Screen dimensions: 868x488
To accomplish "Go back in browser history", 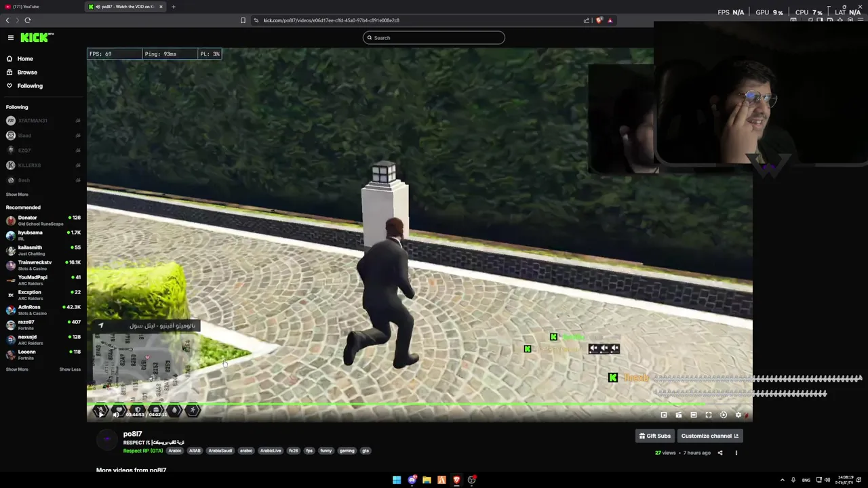I will coord(8,20).
